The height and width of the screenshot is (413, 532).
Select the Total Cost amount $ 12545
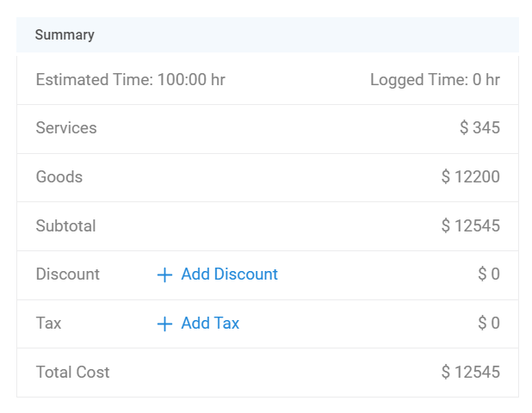(x=470, y=373)
